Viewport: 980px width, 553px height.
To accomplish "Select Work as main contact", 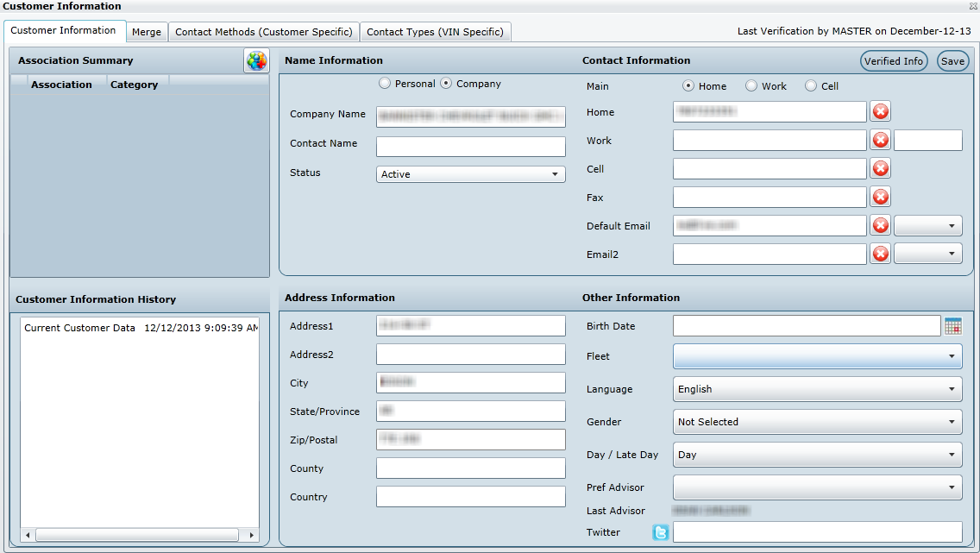I will coord(751,86).
